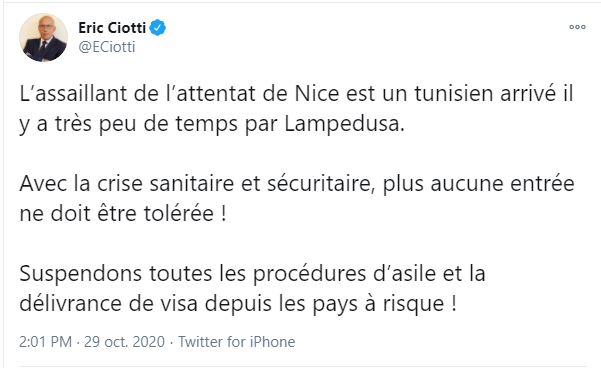Open Eric Ciotti's round profile photo
This screenshot has width=601, height=368.
click(43, 38)
